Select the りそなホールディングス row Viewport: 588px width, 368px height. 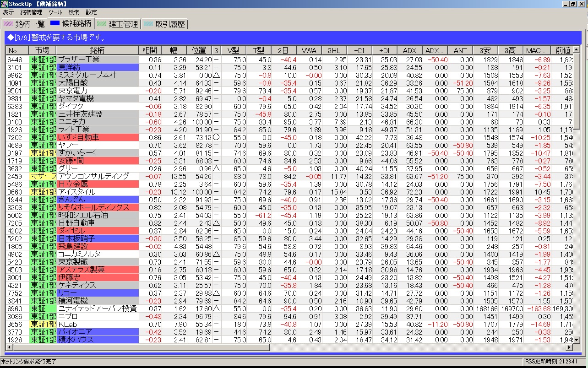pyautogui.click(x=289, y=207)
